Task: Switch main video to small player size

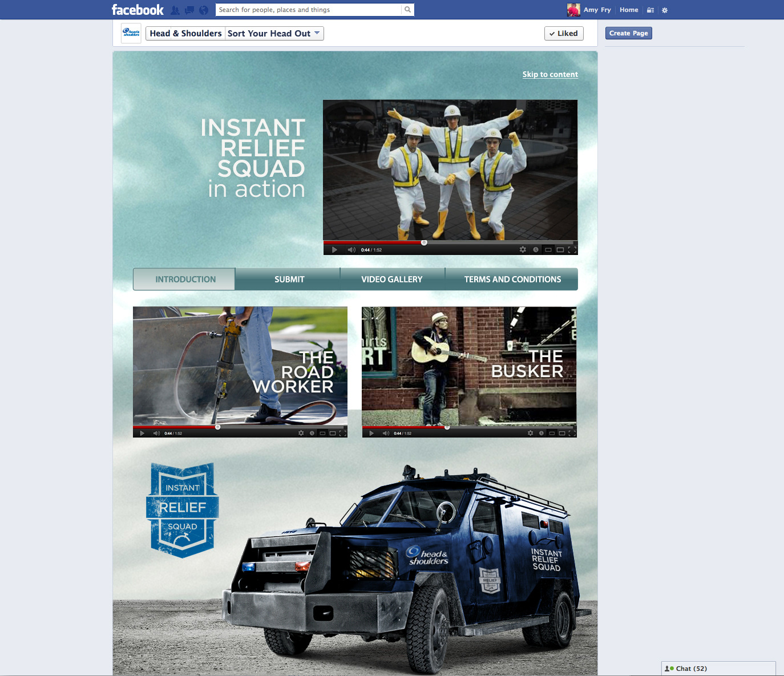Action: pos(548,250)
